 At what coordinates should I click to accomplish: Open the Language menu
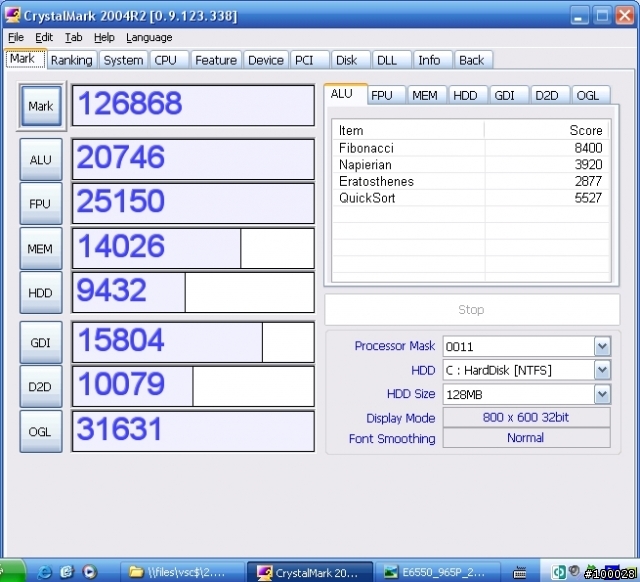(149, 38)
